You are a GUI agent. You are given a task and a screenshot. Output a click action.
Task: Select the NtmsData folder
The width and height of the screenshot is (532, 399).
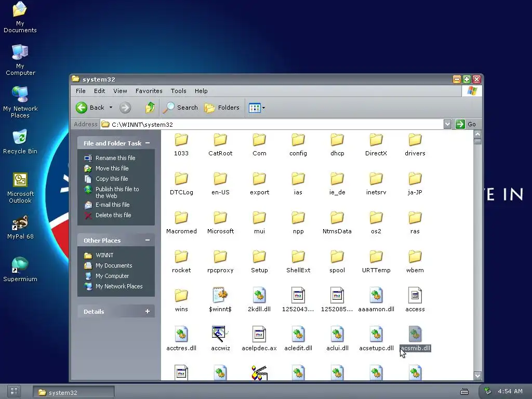coord(337,222)
